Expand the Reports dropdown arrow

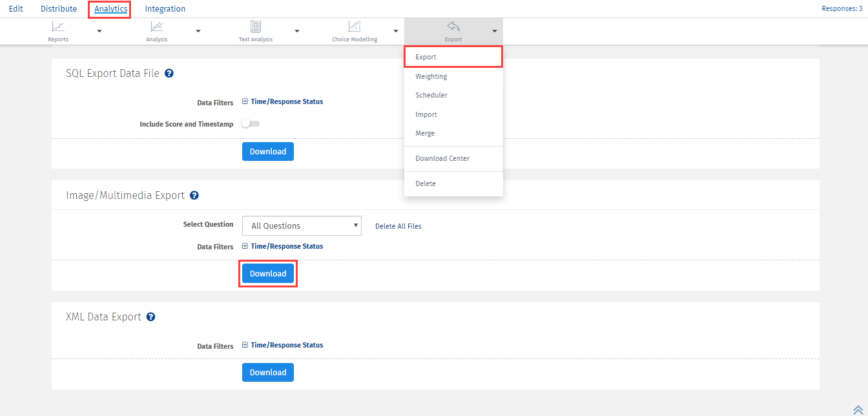[x=99, y=31]
